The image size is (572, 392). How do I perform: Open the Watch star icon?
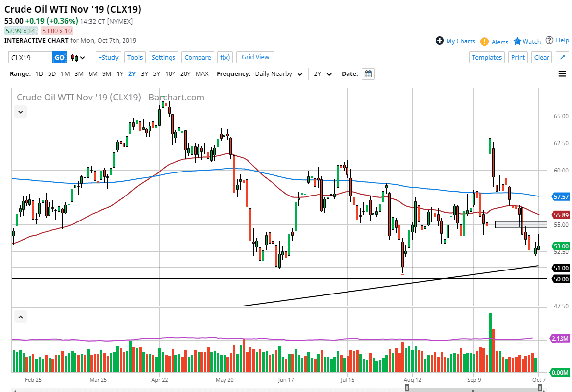[517, 41]
